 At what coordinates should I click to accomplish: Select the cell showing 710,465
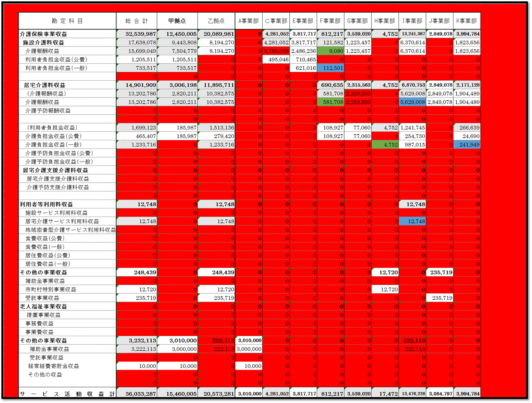point(303,60)
